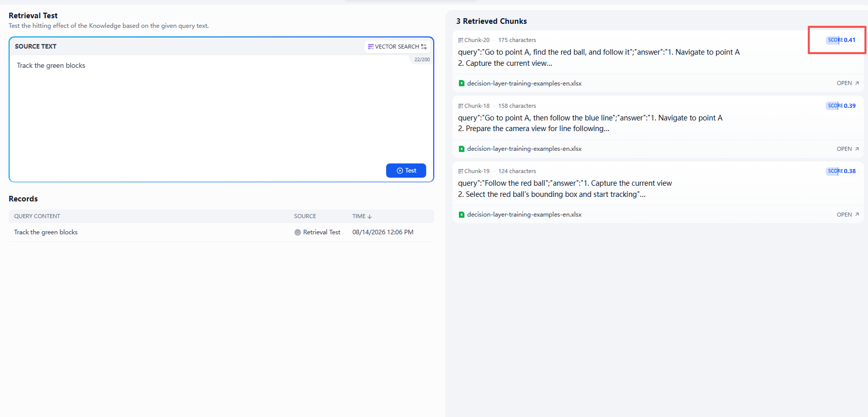Open the file name link under Chunk-19
This screenshot has width=868, height=417.
(x=524, y=215)
